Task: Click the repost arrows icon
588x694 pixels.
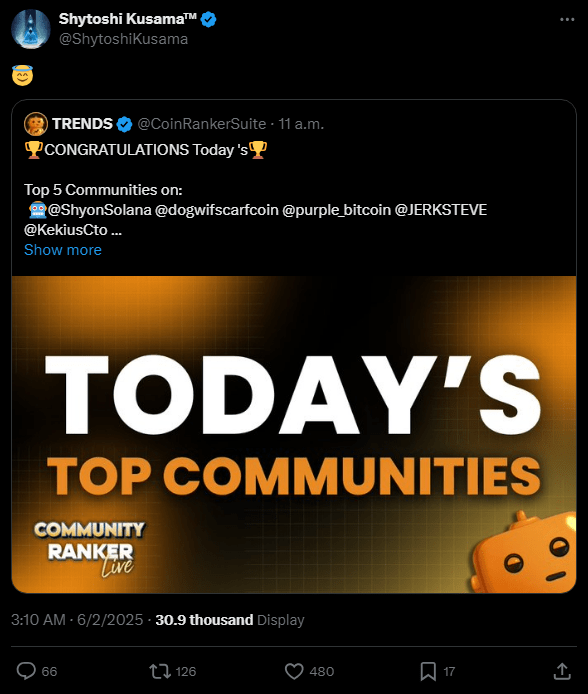Action: point(160,671)
